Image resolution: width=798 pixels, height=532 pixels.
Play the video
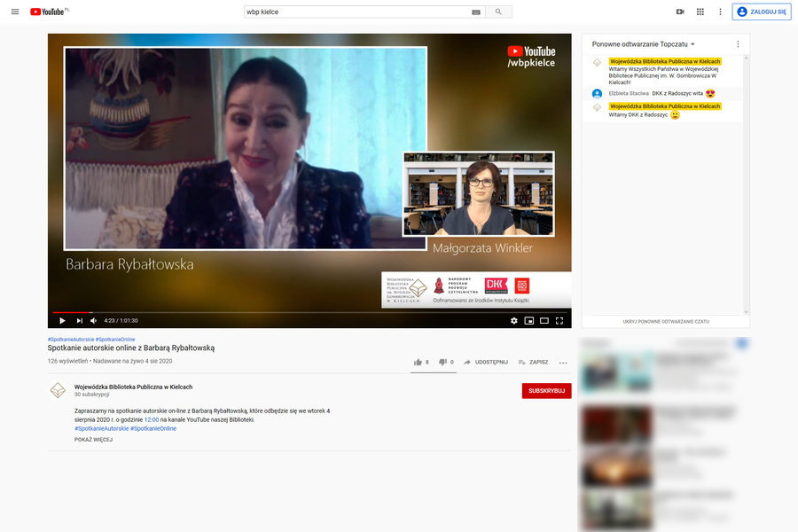[62, 321]
